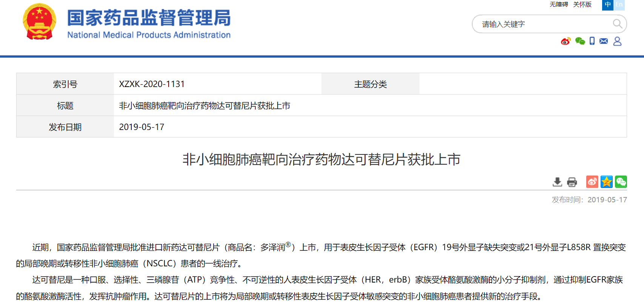
Task: Click the 发布日期 label cell
Action: [65, 127]
